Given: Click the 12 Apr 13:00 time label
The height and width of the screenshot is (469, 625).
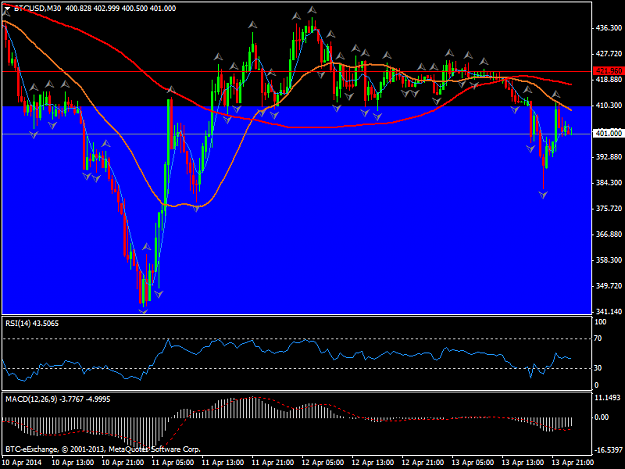Looking at the screenshot, I should tap(373, 462).
